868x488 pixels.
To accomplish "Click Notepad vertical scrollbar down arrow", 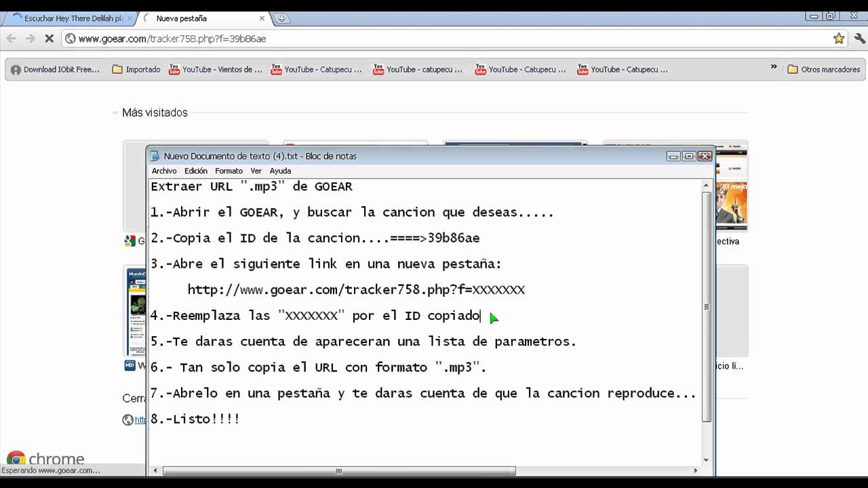I will point(707,460).
